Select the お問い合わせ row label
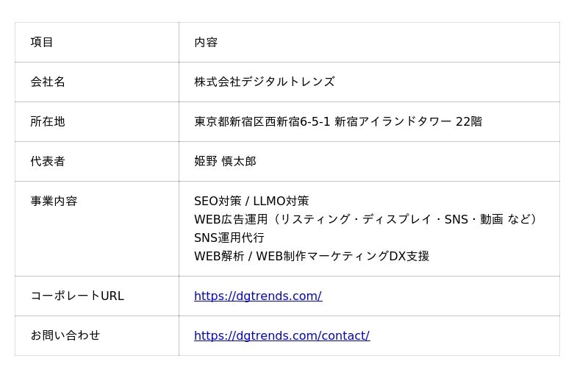 tap(65, 335)
